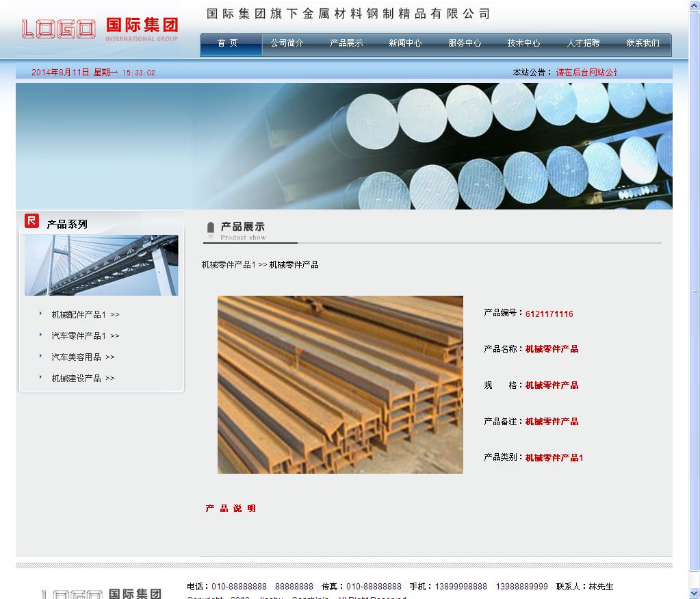This screenshot has width=700, height=599.
Task: Click the blue arrow bullet before 机械建设产品
Action: pos(40,377)
